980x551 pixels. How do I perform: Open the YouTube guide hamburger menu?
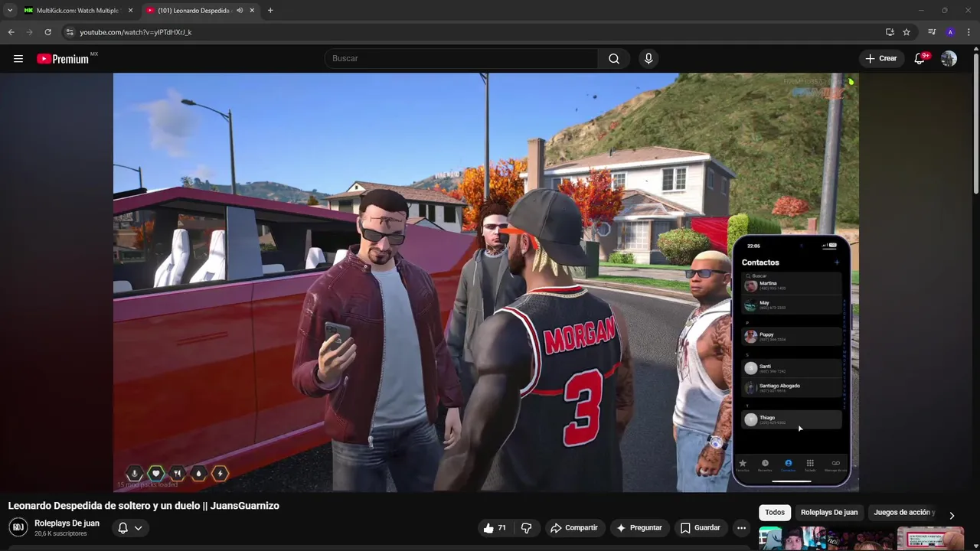(18, 59)
